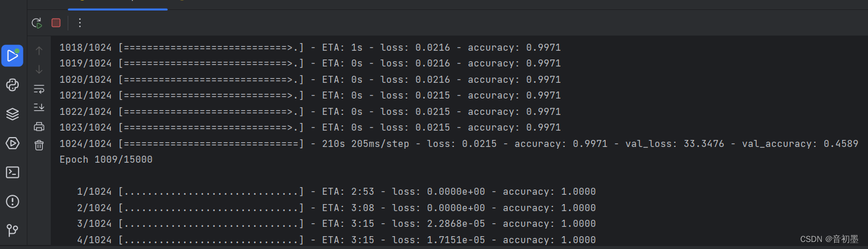Navigate up the stack trace
Screen dimensions: 868x249
pos(39,51)
